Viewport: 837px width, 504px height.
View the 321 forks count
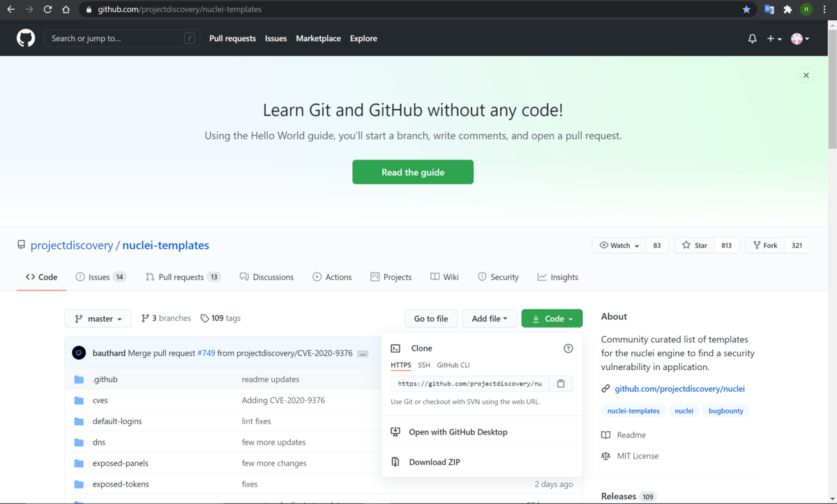797,245
